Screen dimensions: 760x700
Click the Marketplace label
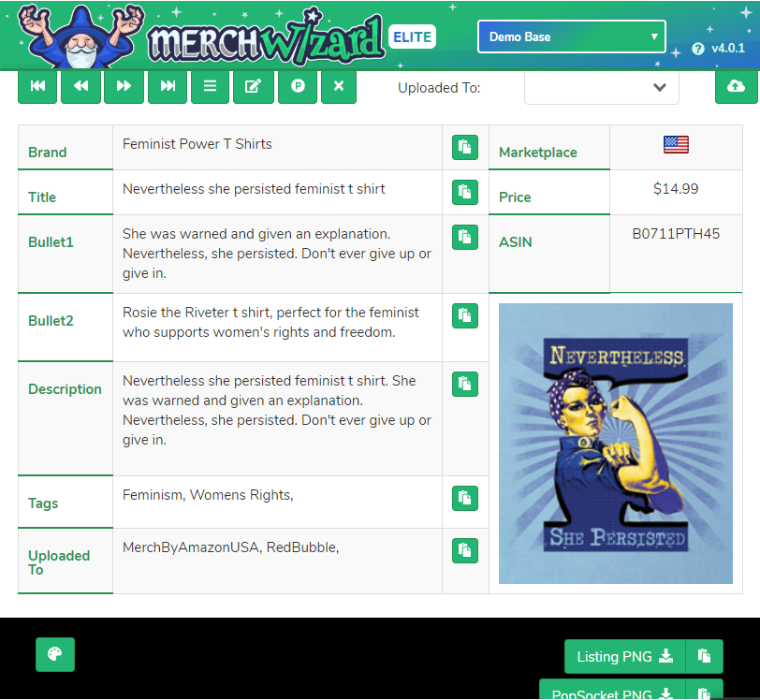(x=538, y=153)
